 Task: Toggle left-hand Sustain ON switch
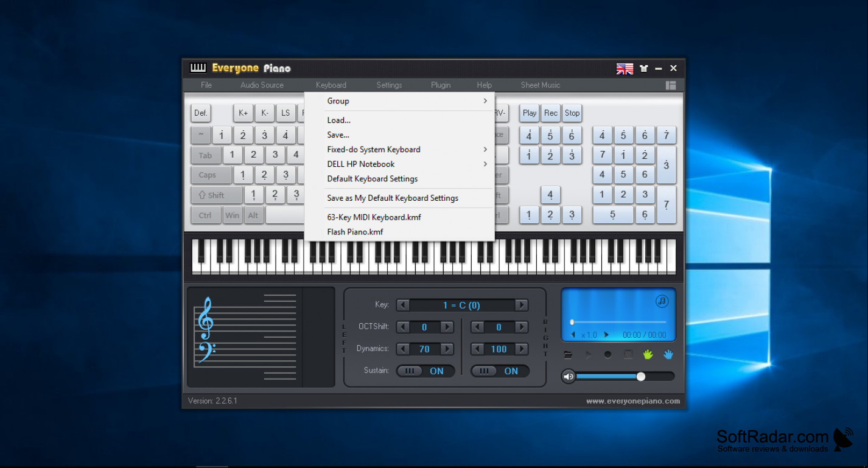[x=425, y=371]
